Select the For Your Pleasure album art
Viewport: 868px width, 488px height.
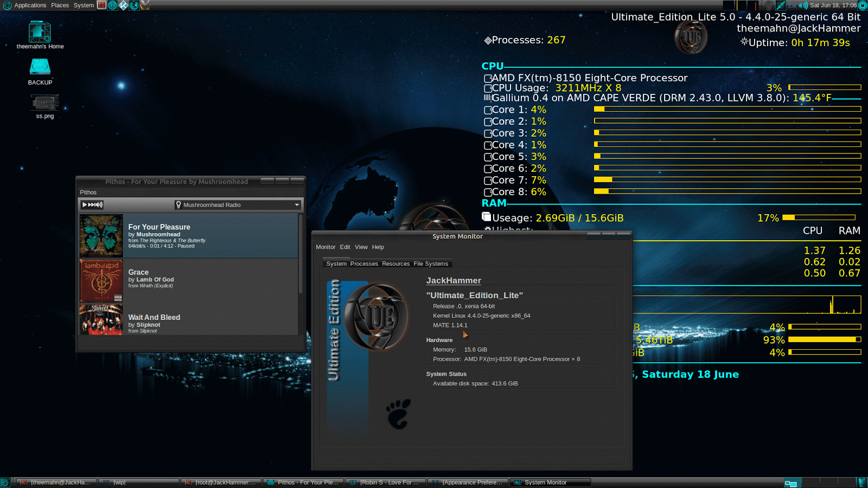coord(101,236)
